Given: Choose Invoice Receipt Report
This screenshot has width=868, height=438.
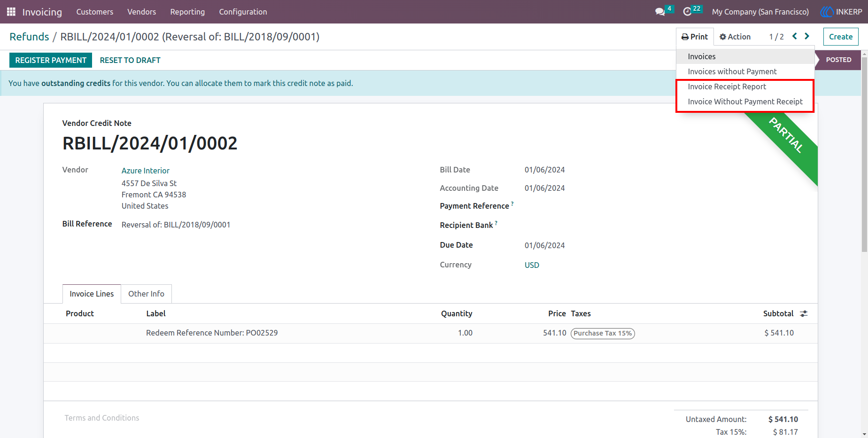Looking at the screenshot, I should [745, 86].
